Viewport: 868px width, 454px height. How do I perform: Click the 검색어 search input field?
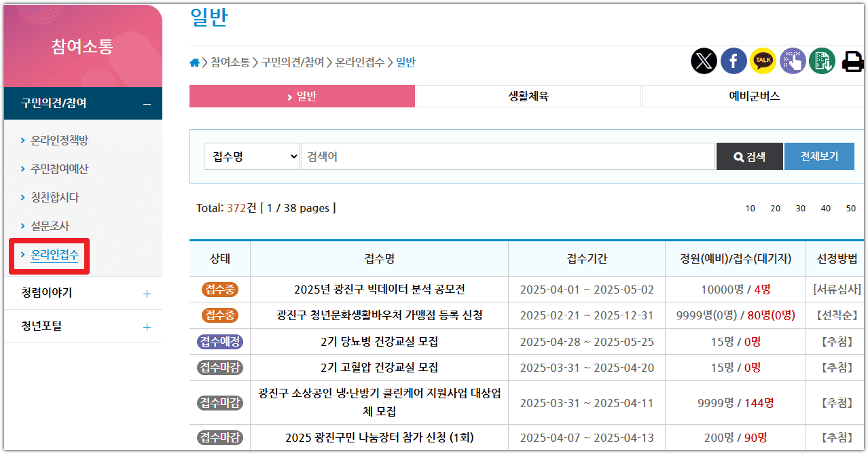pyautogui.click(x=506, y=156)
